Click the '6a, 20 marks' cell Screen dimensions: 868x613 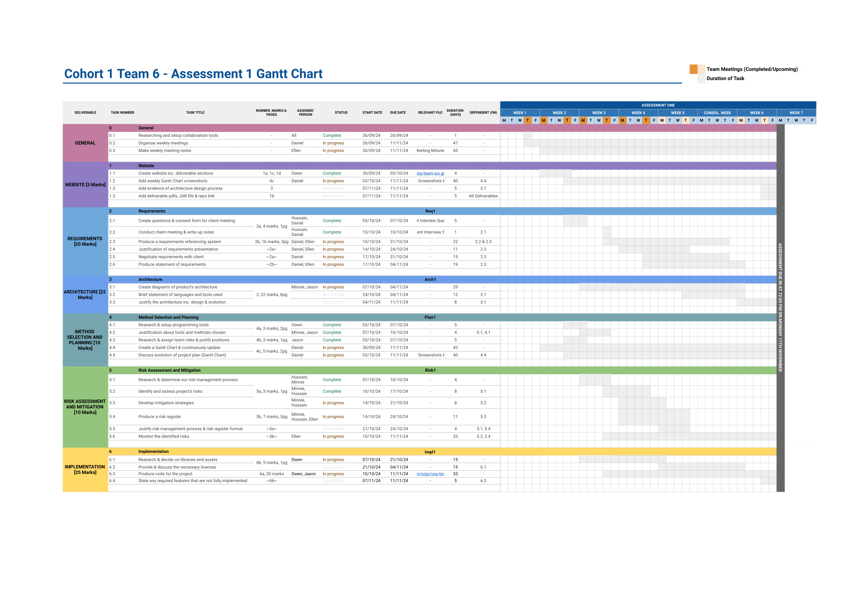click(x=271, y=474)
